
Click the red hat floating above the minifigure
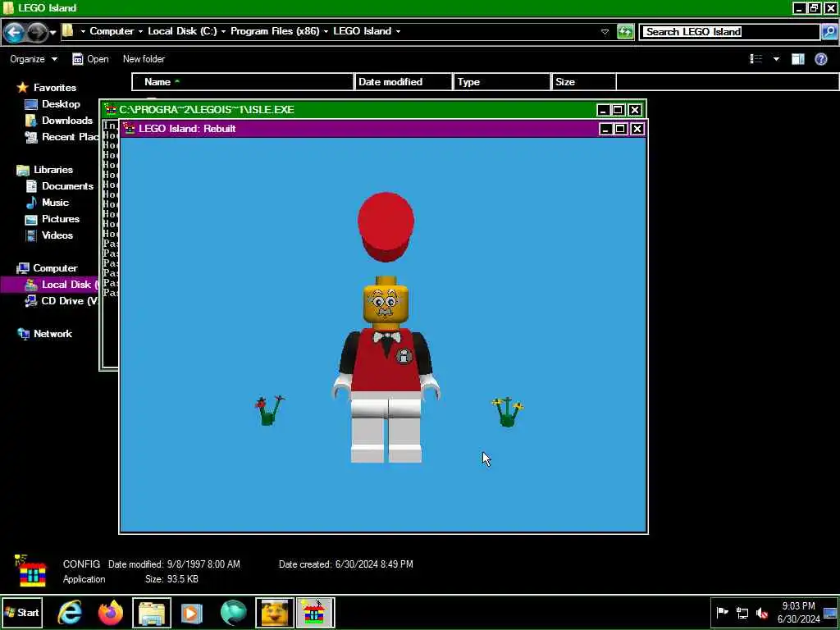pos(386,226)
